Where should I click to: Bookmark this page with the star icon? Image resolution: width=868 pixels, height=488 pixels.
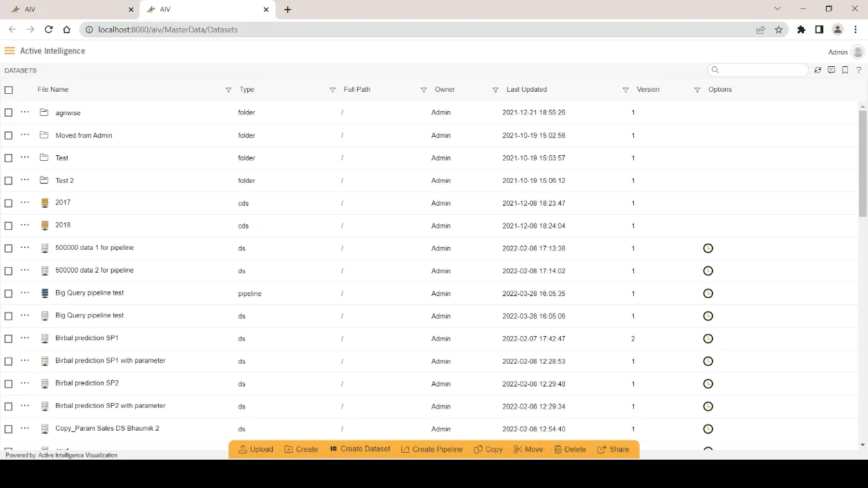pos(779,30)
